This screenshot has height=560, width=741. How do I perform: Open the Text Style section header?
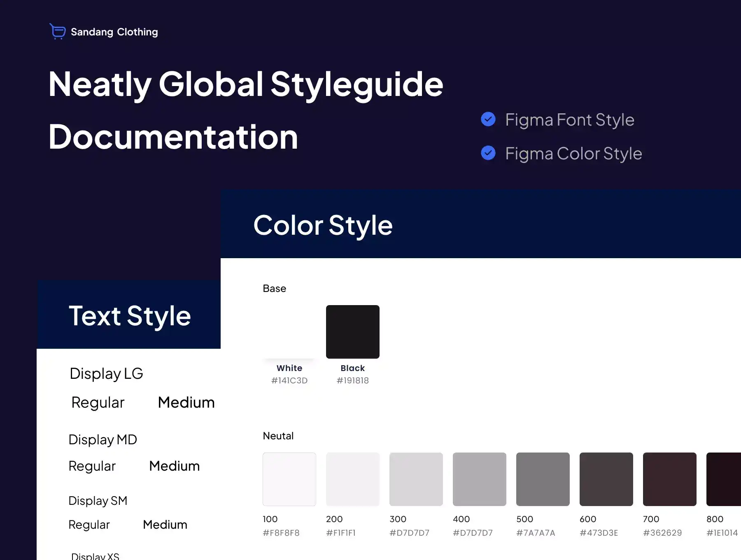[x=130, y=316]
